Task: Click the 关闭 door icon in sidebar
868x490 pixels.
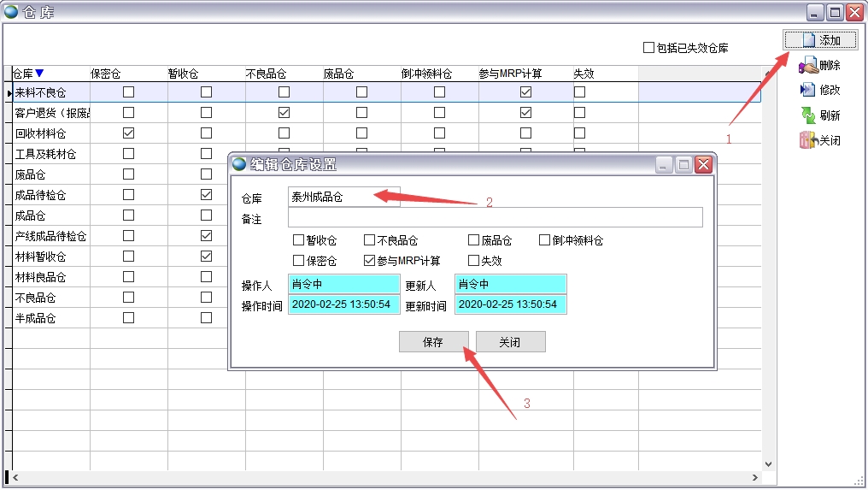Action: [808, 140]
